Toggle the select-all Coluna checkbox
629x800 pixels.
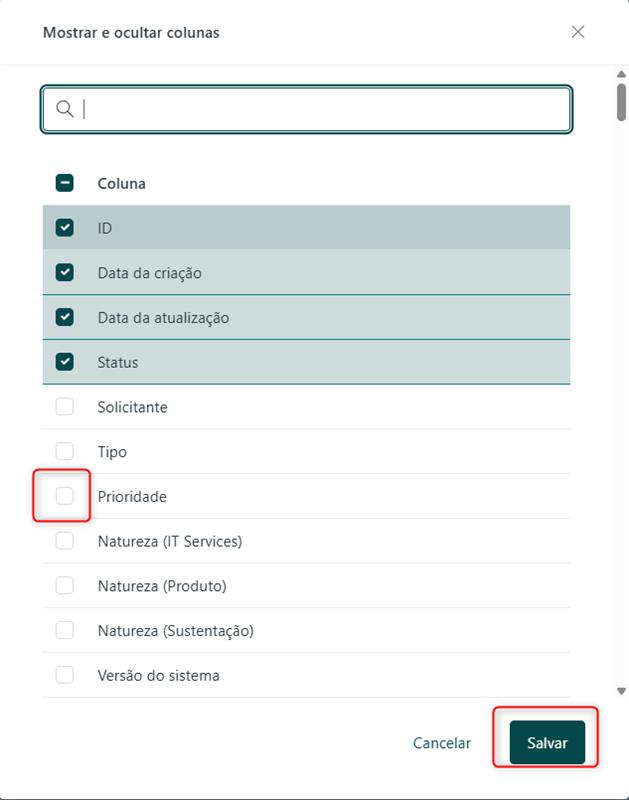(x=65, y=183)
